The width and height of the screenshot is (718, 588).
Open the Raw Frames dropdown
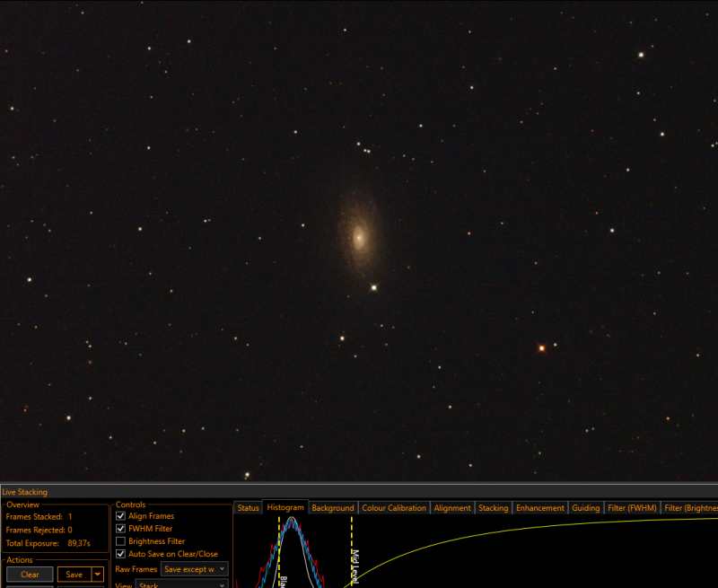coord(195,569)
